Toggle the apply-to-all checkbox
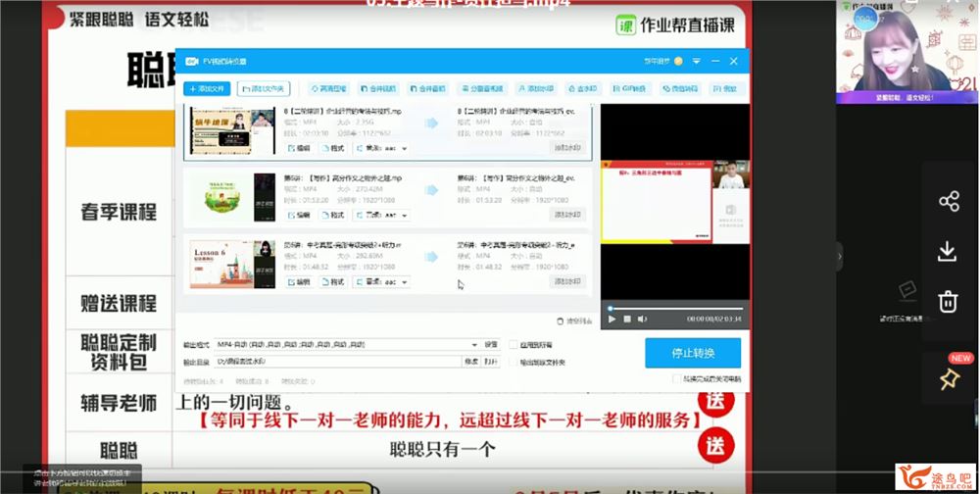 point(514,345)
